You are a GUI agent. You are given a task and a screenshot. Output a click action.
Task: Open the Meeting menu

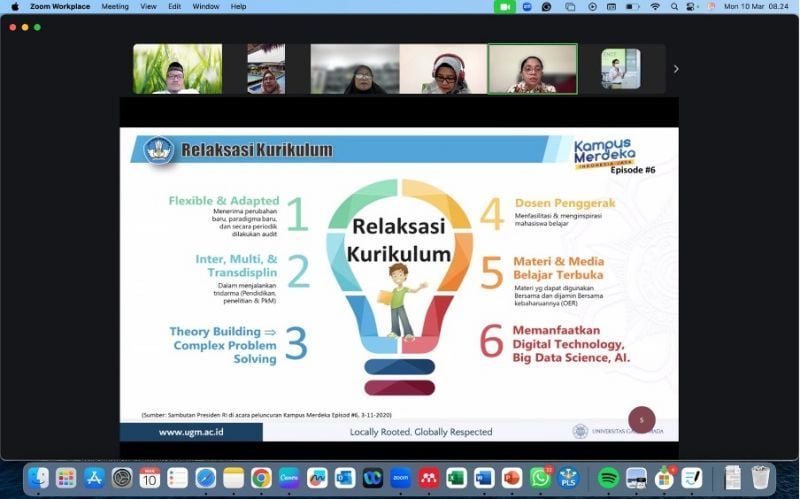[115, 6]
